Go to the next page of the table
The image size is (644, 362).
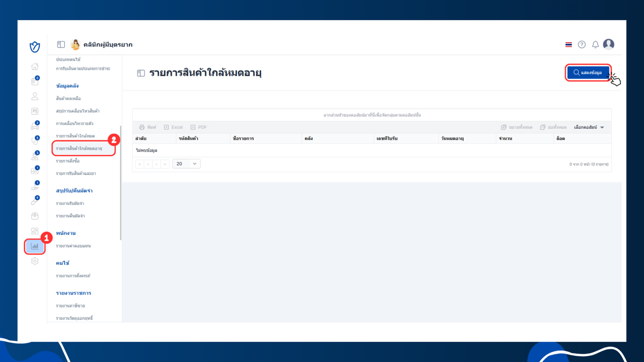click(156, 164)
